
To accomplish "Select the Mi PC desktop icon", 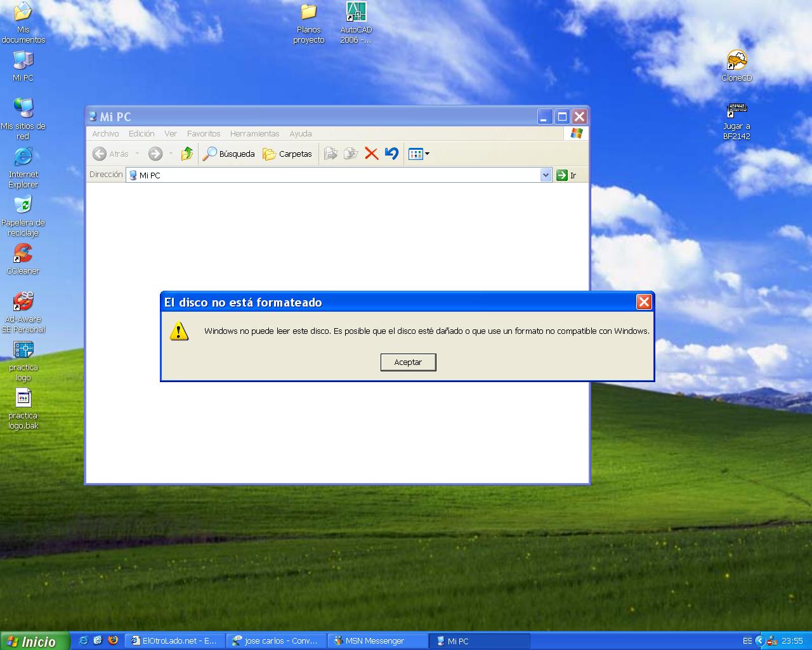I will (23, 66).
